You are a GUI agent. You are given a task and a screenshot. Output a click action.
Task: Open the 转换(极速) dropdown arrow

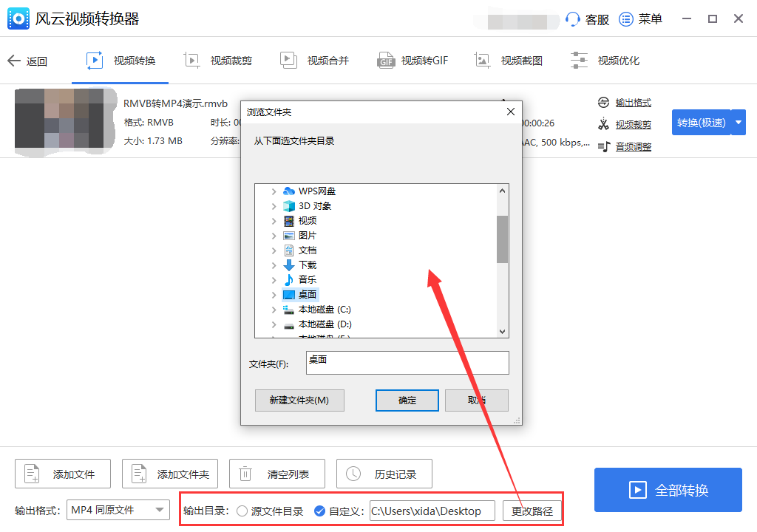pyautogui.click(x=737, y=122)
